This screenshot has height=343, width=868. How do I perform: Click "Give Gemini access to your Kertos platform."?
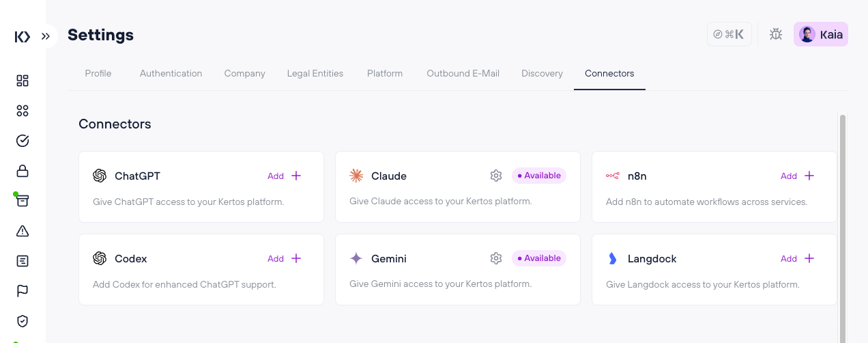click(x=440, y=284)
